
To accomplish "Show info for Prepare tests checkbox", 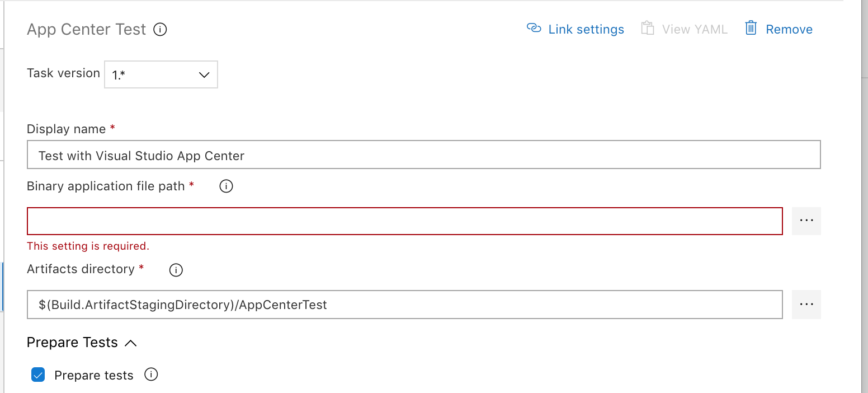I will pyautogui.click(x=151, y=375).
